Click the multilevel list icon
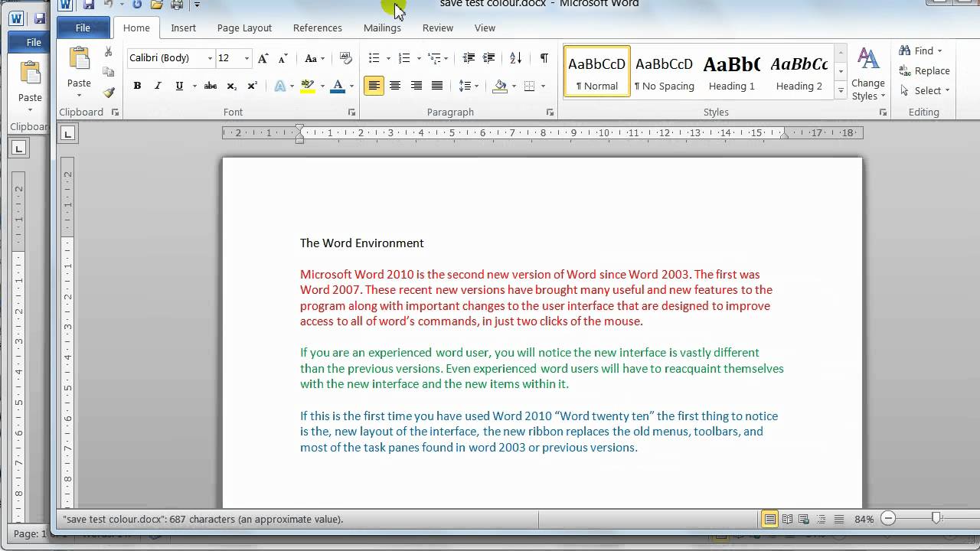This screenshot has height=551, width=980. tap(434, 58)
